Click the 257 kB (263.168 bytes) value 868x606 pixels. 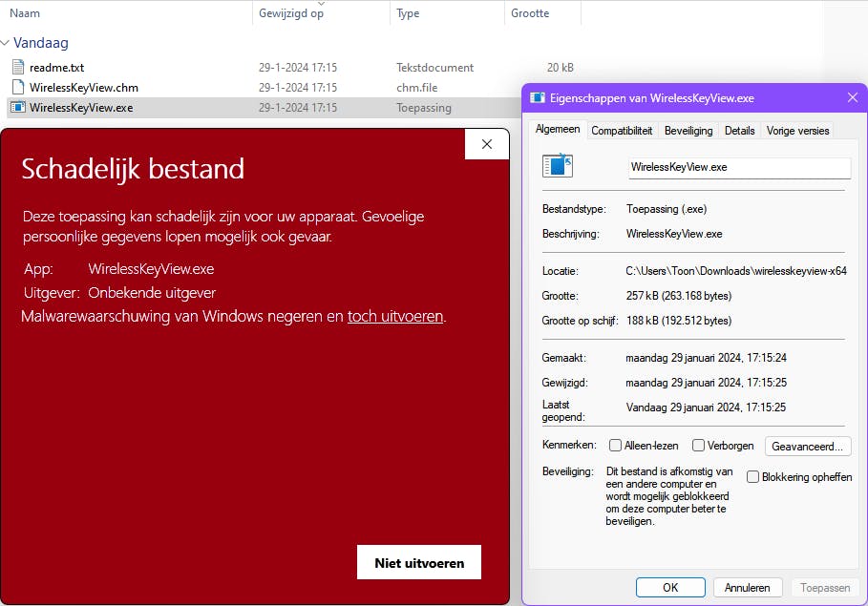coord(679,296)
